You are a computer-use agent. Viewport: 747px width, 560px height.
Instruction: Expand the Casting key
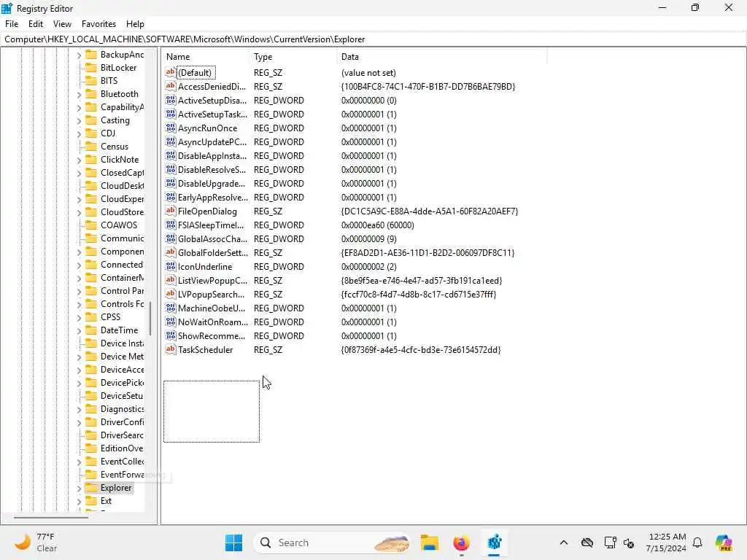tap(79, 120)
